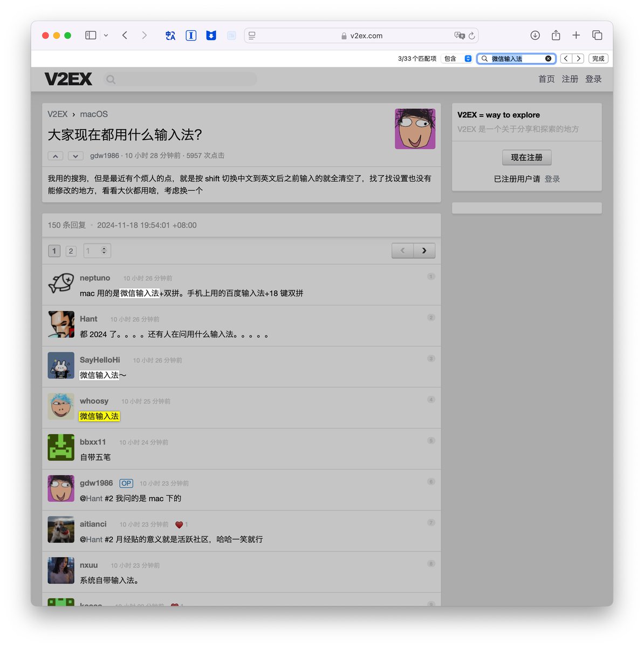This screenshot has height=647, width=644.
Task: Click Hant's avatar
Action: click(61, 324)
